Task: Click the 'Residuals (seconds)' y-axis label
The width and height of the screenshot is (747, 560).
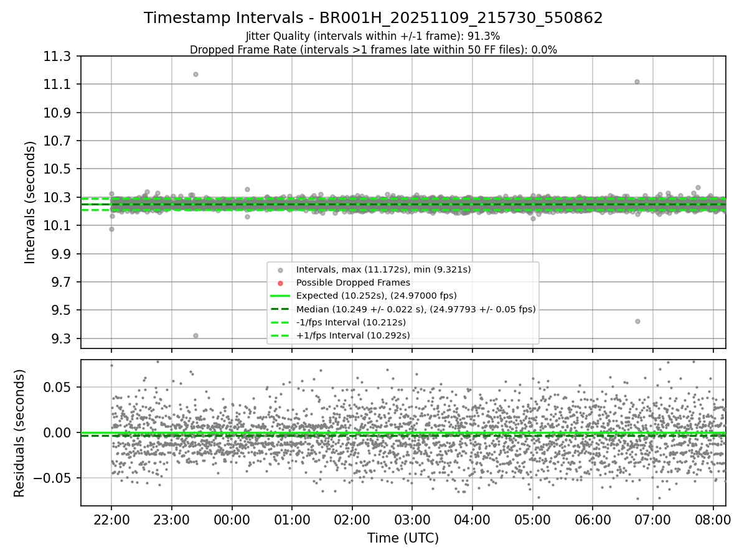Action: click(x=19, y=433)
